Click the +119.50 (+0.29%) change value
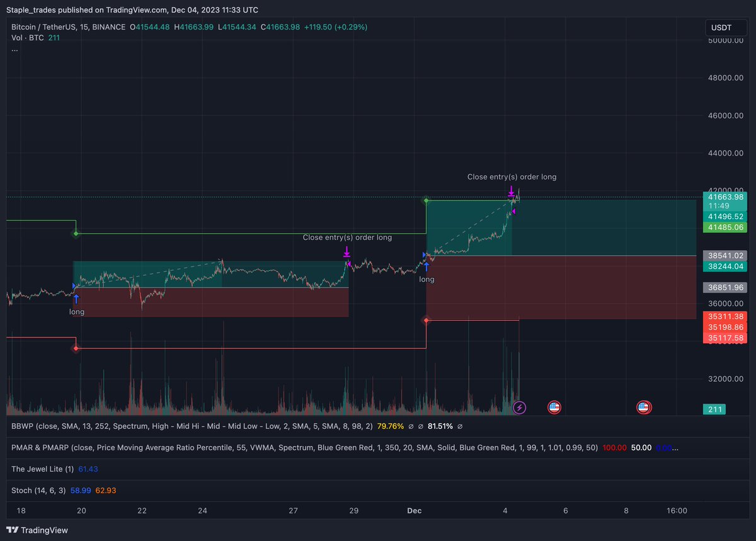Image resolution: width=756 pixels, height=541 pixels. pos(335,27)
